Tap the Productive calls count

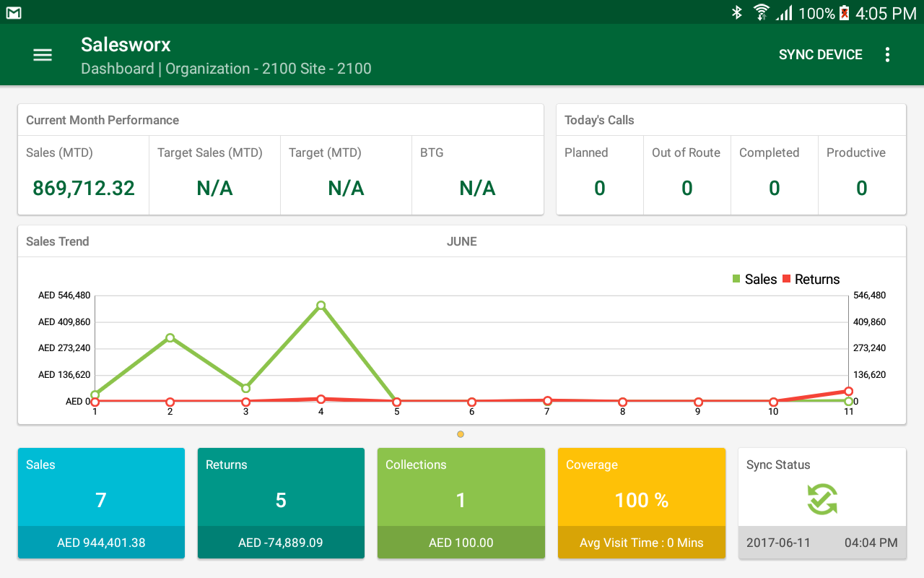tap(861, 189)
